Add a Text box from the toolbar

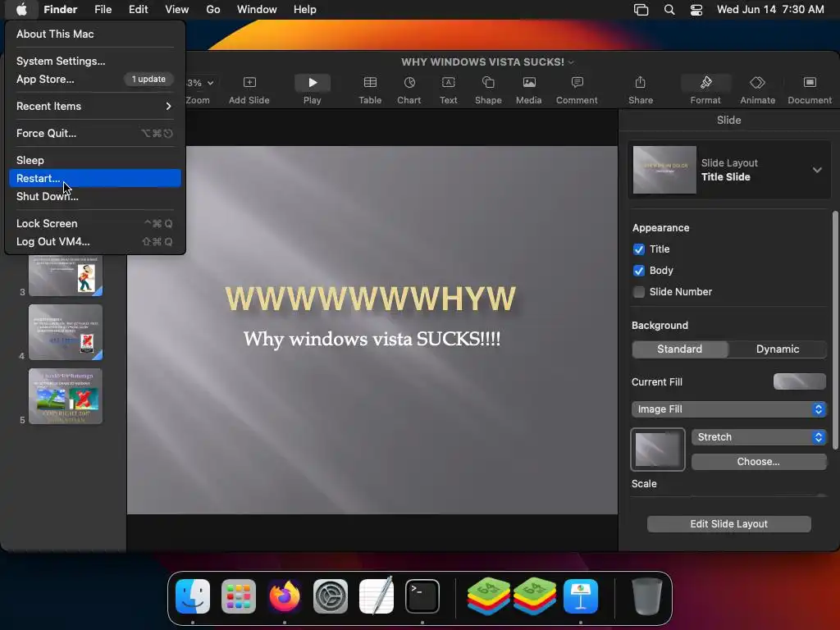449,83
